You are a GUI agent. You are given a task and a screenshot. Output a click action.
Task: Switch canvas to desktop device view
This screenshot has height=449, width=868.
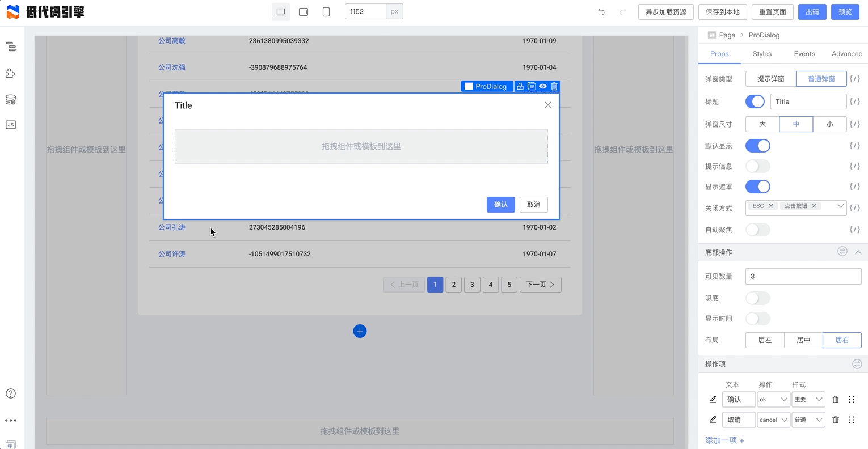[281, 12]
